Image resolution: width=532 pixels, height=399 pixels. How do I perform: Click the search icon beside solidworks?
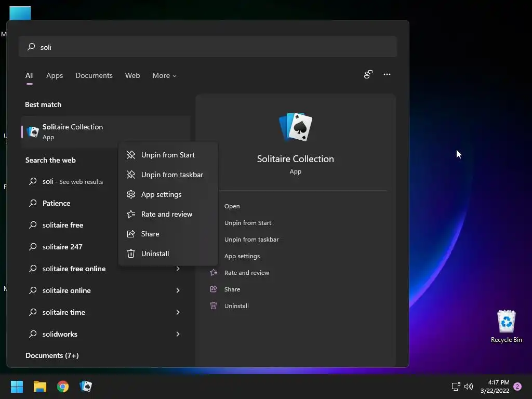pos(33,334)
